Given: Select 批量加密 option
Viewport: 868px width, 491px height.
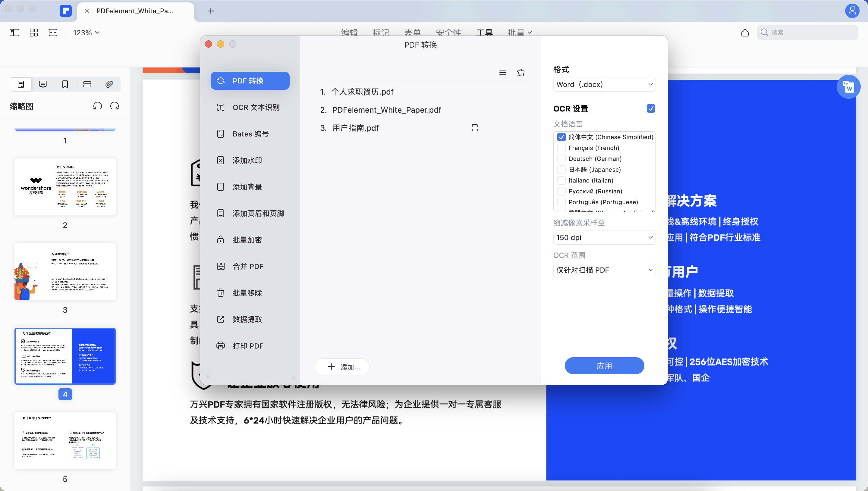Looking at the screenshot, I should tap(250, 240).
